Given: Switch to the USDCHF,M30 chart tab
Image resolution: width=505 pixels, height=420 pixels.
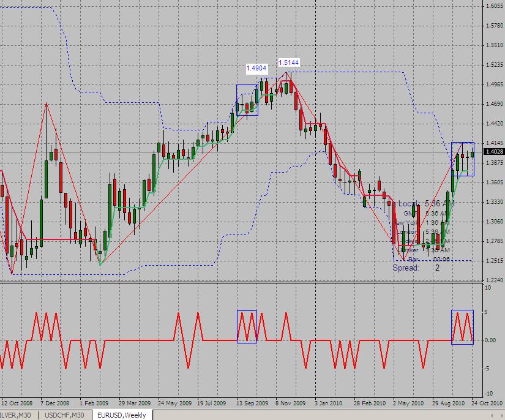Looking at the screenshot, I should pyautogui.click(x=64, y=415).
